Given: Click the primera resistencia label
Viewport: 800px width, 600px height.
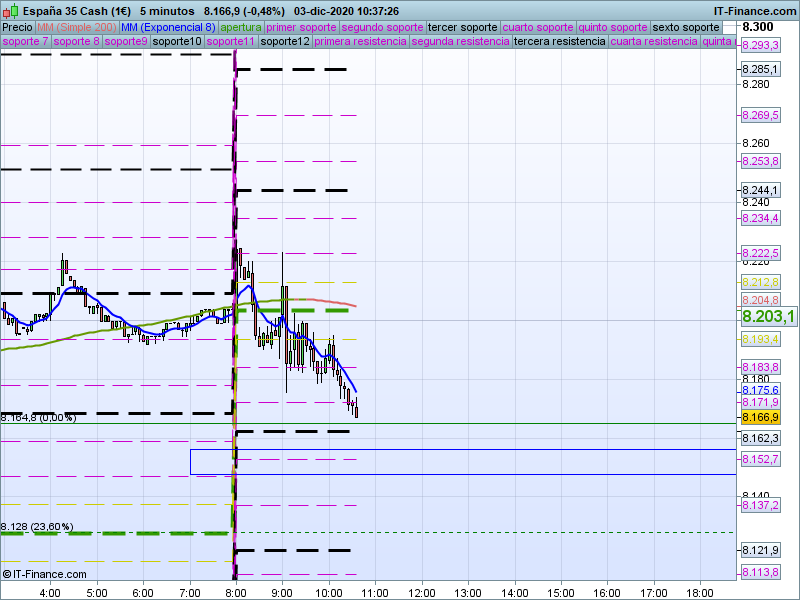Looking at the screenshot, I should 360,42.
